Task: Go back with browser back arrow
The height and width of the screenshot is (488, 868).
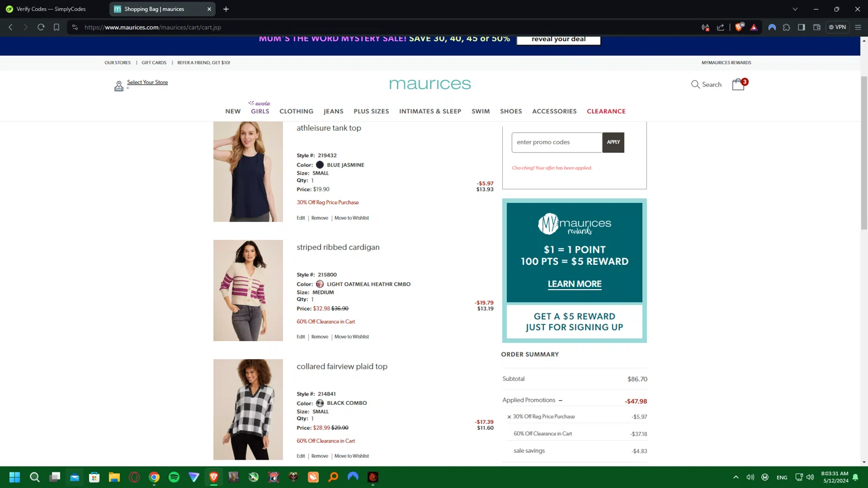Action: tap(10, 27)
